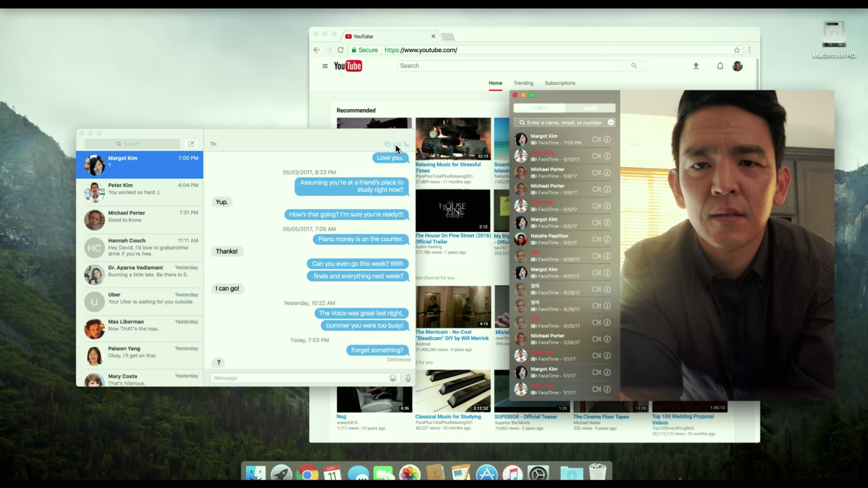
Task: Open Photos app from the Dock
Action: click(x=409, y=473)
